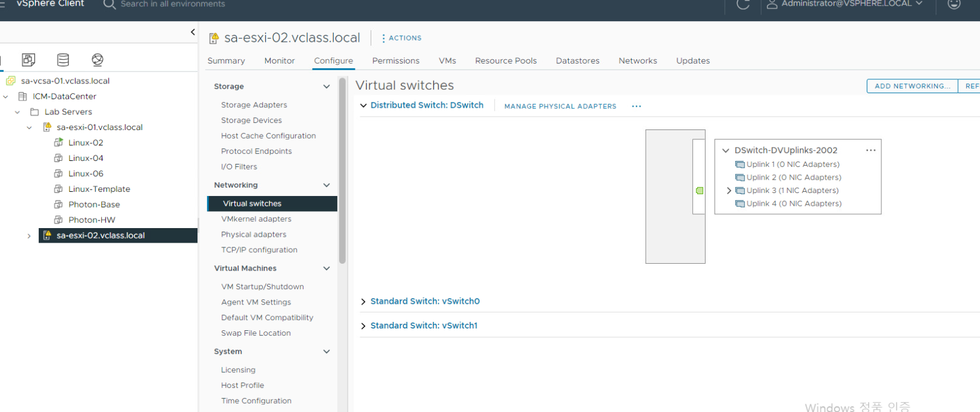Click the Photon-Base VM icon

pyautogui.click(x=59, y=204)
